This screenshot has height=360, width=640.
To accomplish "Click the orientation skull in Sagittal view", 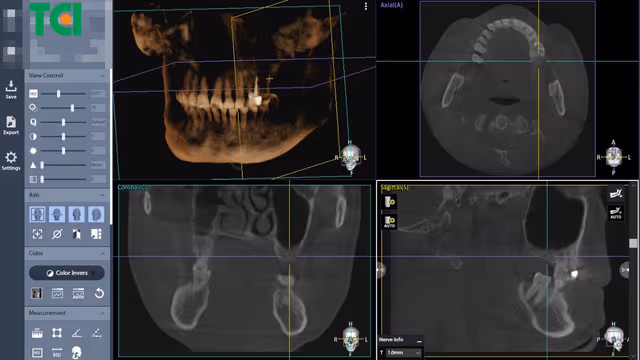I will tap(614, 338).
